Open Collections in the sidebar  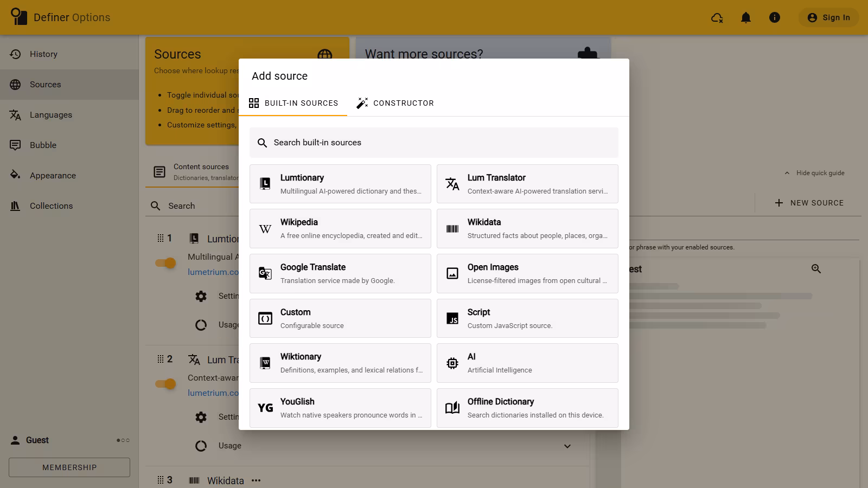[69, 206]
